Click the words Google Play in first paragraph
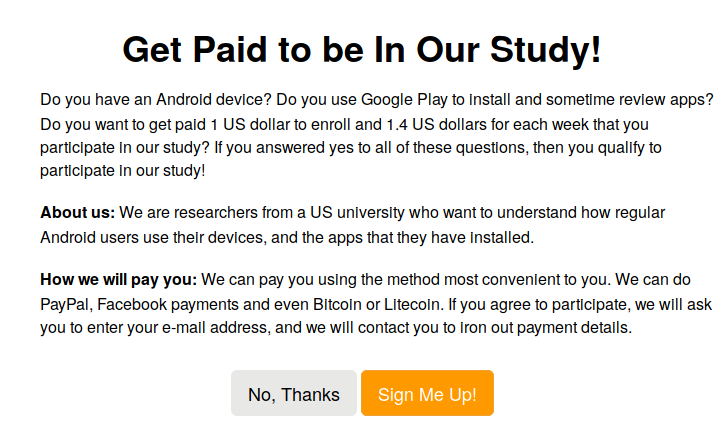Screen dimensions: 722x443 (x=404, y=99)
